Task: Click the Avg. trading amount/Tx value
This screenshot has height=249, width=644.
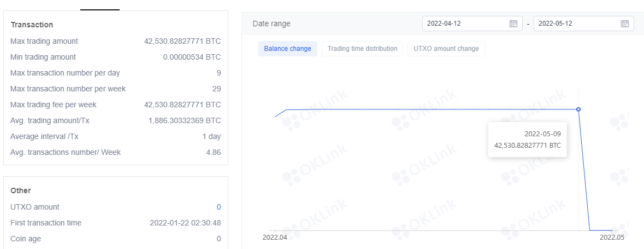Action: 185,120
